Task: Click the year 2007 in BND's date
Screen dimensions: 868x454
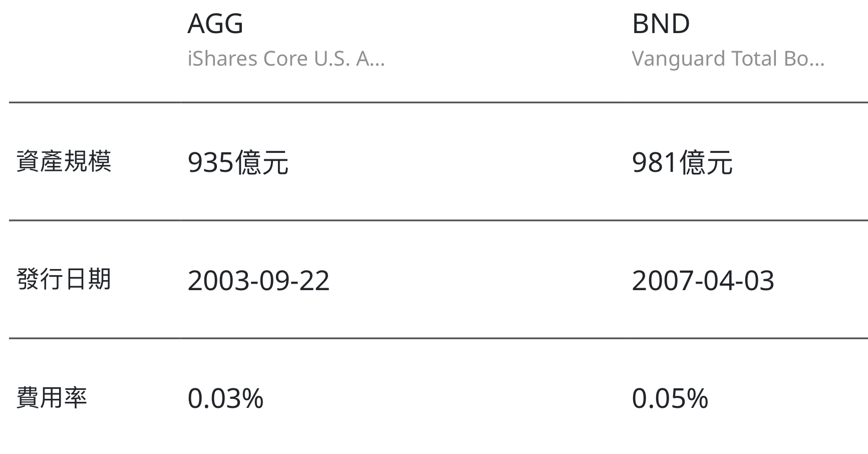Action: click(x=660, y=281)
